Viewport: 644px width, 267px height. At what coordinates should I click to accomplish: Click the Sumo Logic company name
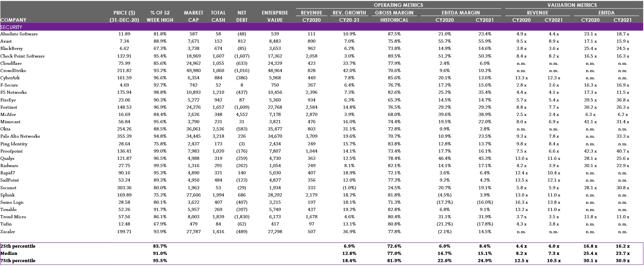[x=12, y=202]
